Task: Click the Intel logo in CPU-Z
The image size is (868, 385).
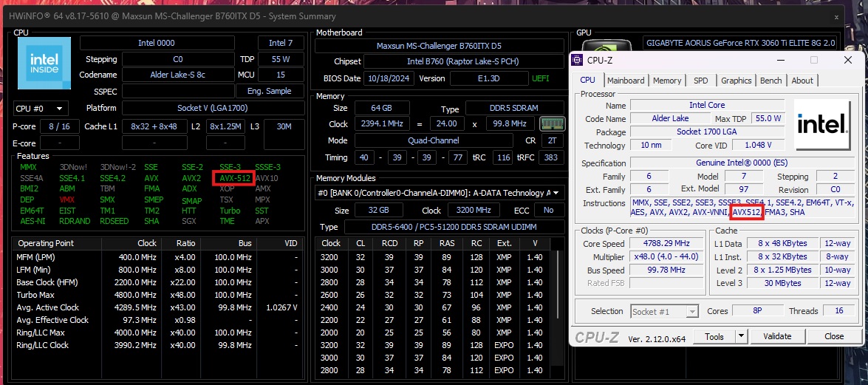Action: click(x=822, y=125)
